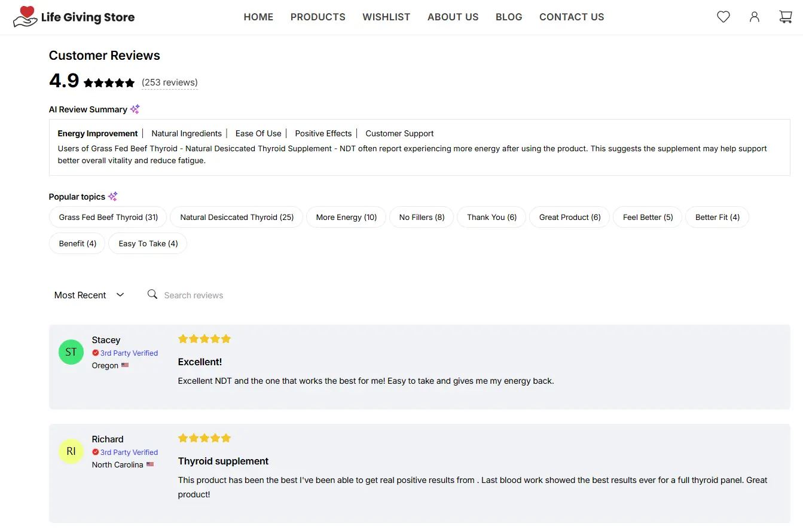Open the PRODUCTS menu item
This screenshot has width=803, height=532.
click(x=318, y=17)
